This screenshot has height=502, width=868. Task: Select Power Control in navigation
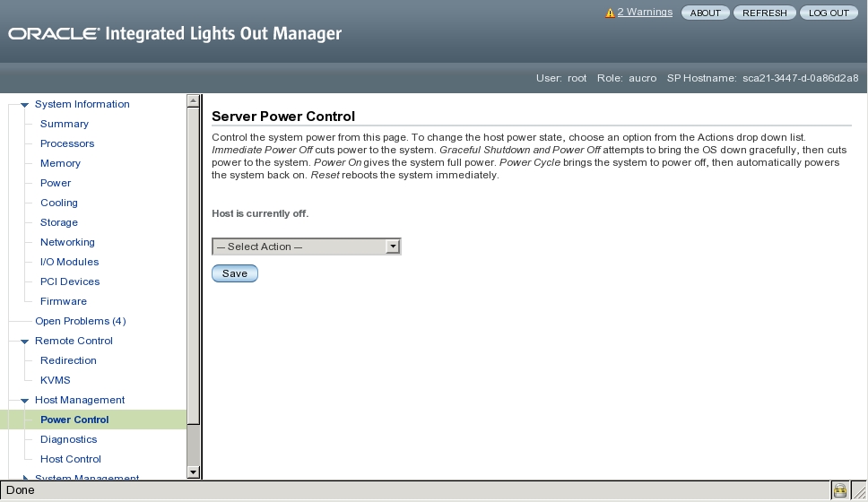[74, 420]
